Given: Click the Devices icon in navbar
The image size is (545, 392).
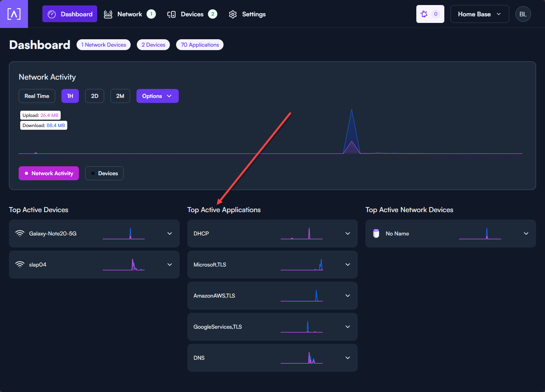Looking at the screenshot, I should pos(171,14).
